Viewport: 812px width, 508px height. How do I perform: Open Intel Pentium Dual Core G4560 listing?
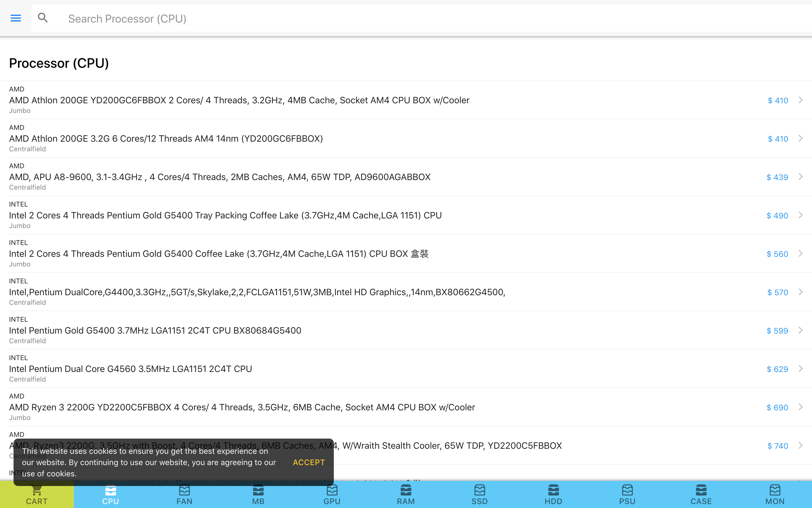pos(406,369)
